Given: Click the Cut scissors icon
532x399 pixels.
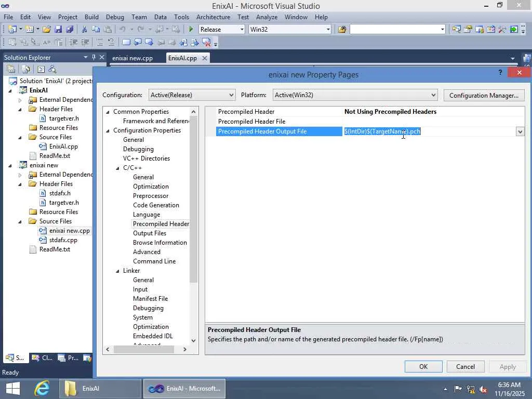Looking at the screenshot, I should [85, 30].
